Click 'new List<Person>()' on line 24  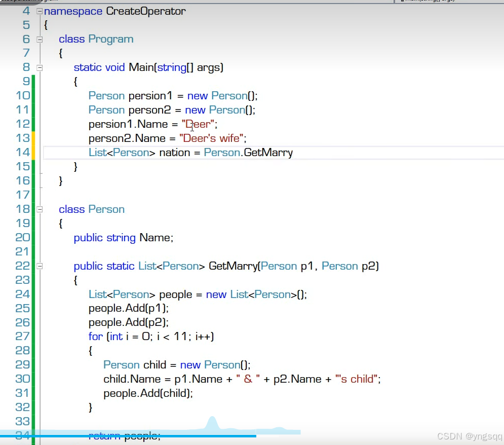coord(255,294)
